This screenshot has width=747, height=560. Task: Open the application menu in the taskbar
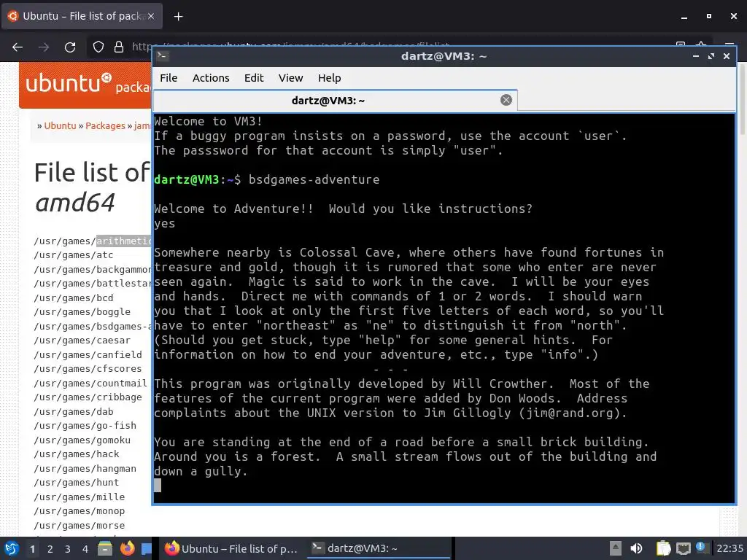pos(12,548)
